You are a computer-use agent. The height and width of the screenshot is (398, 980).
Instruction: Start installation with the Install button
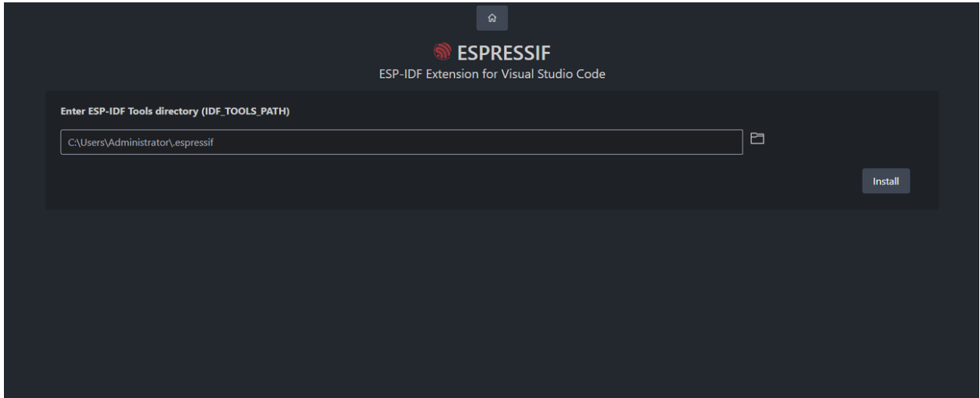886,181
